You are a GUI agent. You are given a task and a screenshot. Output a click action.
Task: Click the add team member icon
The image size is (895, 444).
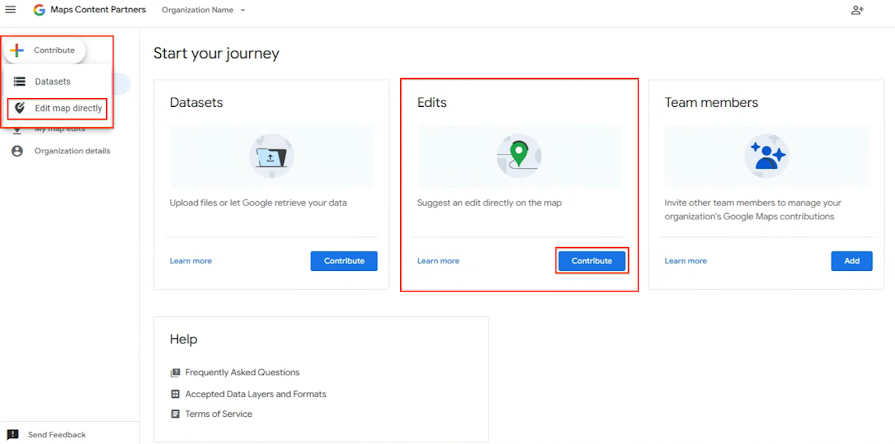tap(857, 10)
